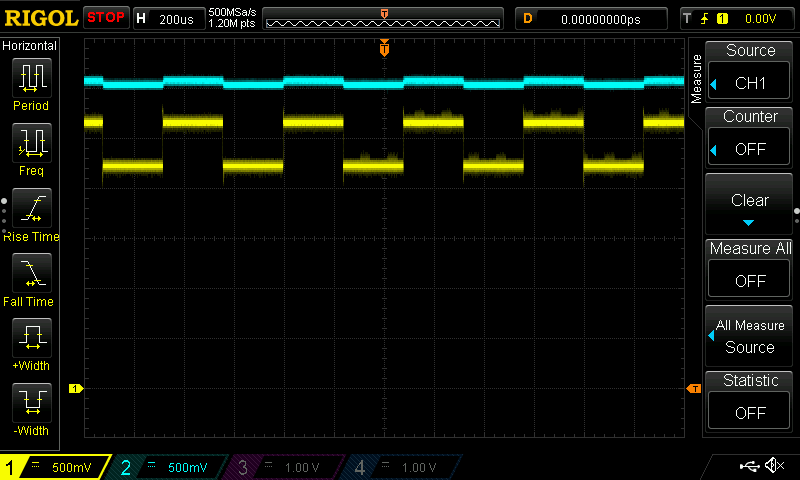This screenshot has width=800, height=480.
Task: Toggle Measure All from OFF
Action: pyautogui.click(x=750, y=270)
